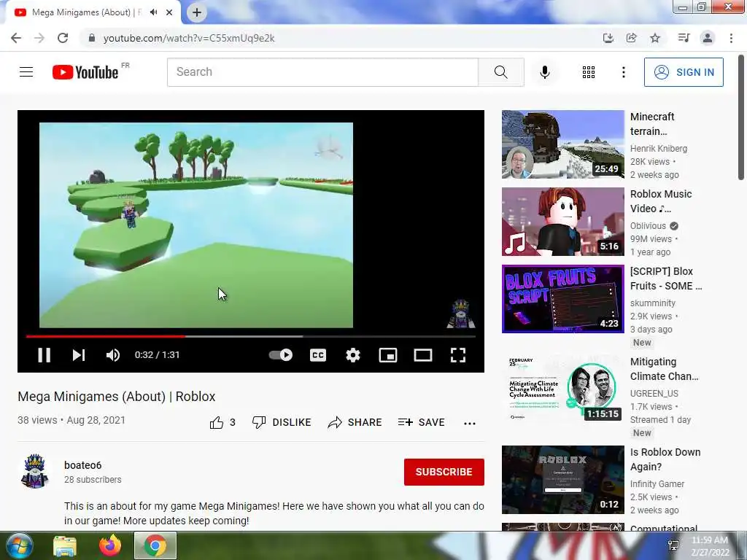Skip to the next video
Screen dimensions: 747x560
[x=79, y=355]
